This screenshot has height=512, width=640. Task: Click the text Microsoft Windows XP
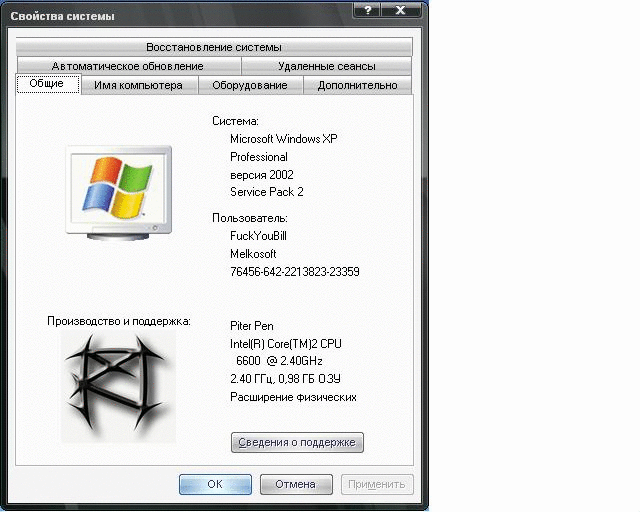[284, 139]
